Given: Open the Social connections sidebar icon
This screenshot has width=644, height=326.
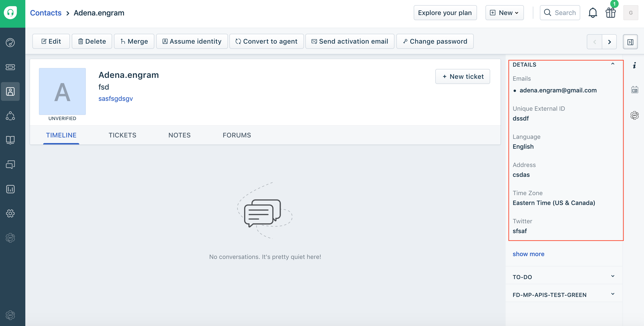Looking at the screenshot, I should [10, 116].
